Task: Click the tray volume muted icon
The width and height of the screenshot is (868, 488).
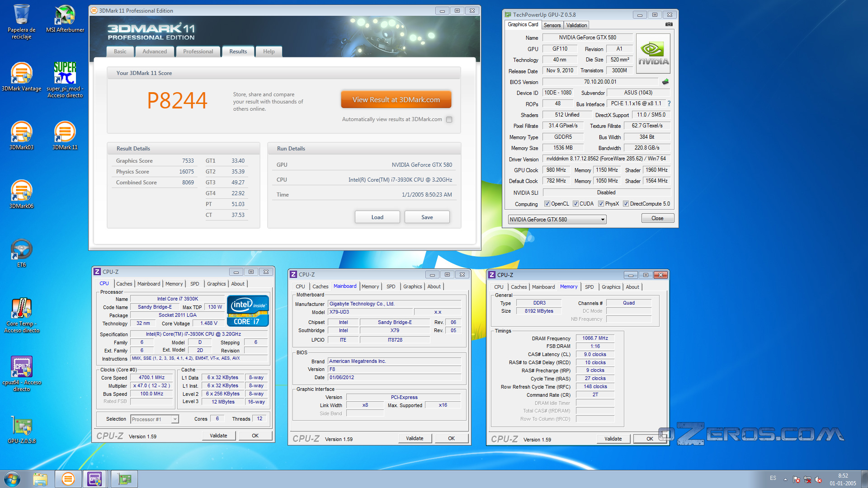Action: 818,479
